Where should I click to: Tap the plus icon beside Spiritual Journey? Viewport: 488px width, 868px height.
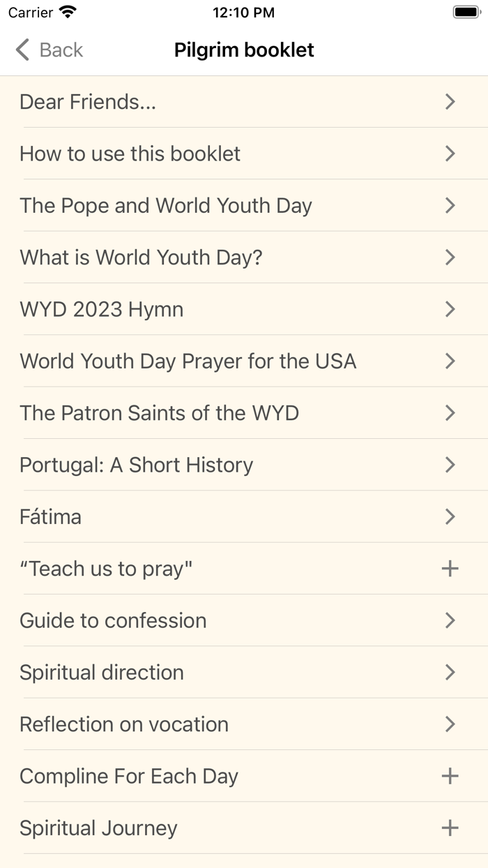450,828
